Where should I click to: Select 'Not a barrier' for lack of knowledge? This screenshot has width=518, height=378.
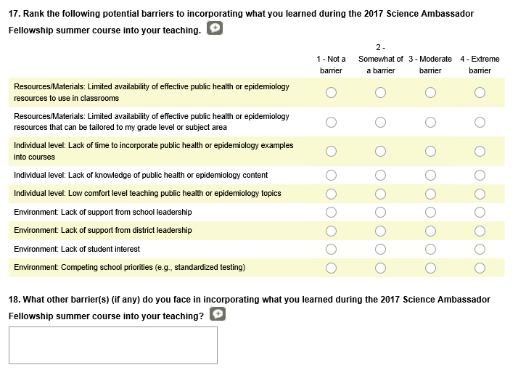(x=331, y=175)
